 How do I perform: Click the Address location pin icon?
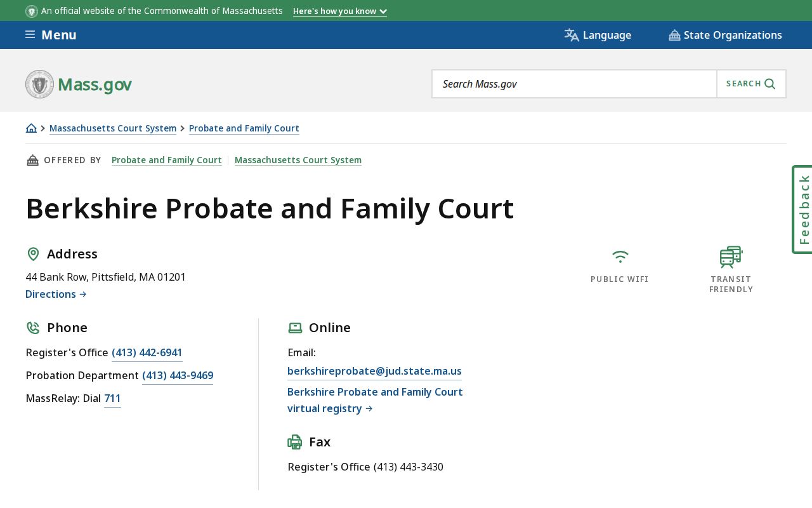point(33,254)
